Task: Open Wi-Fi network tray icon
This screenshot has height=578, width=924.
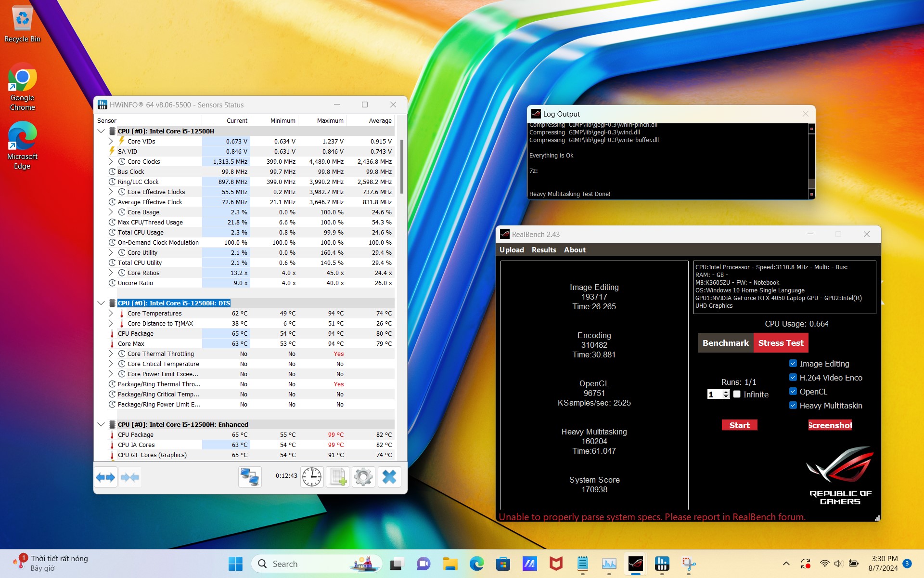Action: point(825,564)
